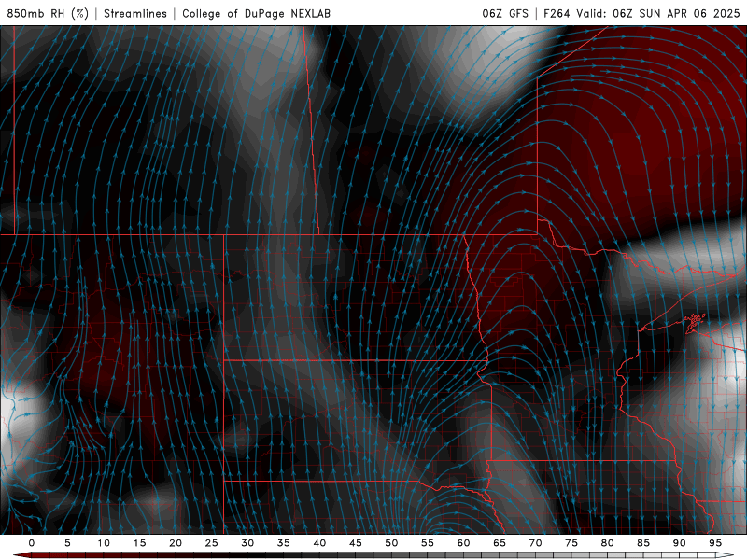The image size is (747, 560).
Task: Click the colorbar label '5'
Action: click(67, 543)
